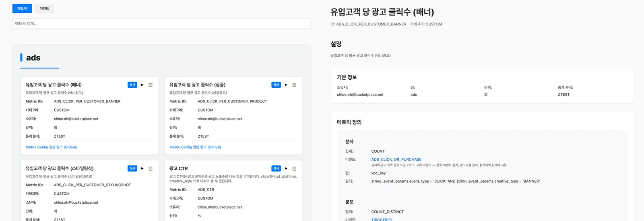Click the 메트릭 정의 section heading
Viewport: 644px width, 221px height.
coord(349,122)
